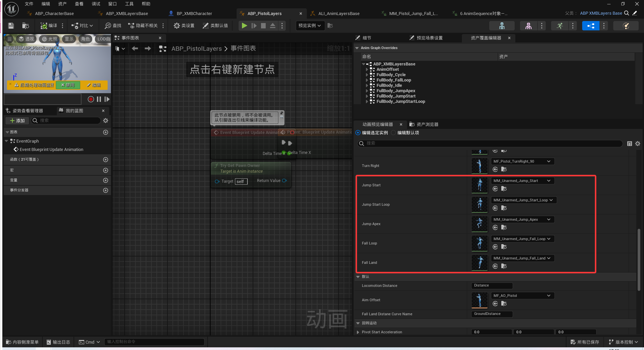The height and width of the screenshot is (350, 644).
Task: Save the current asset with the floppy icon
Action: pos(11,26)
